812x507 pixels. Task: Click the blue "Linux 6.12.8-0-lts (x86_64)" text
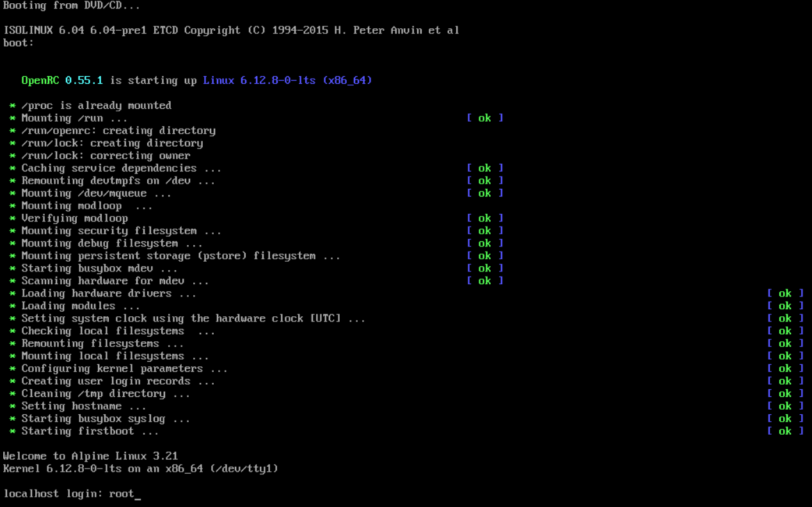(x=288, y=81)
